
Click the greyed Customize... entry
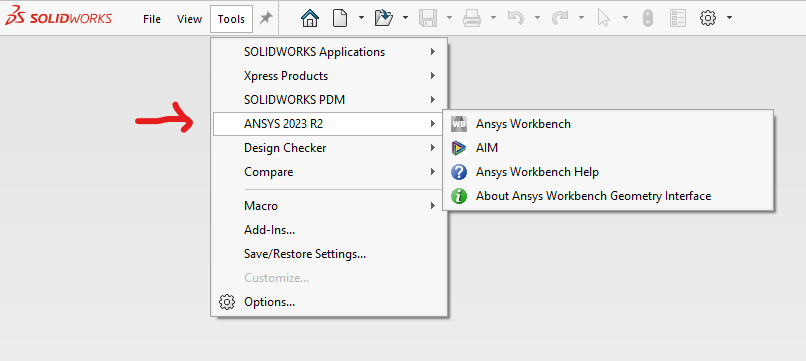(x=329, y=278)
